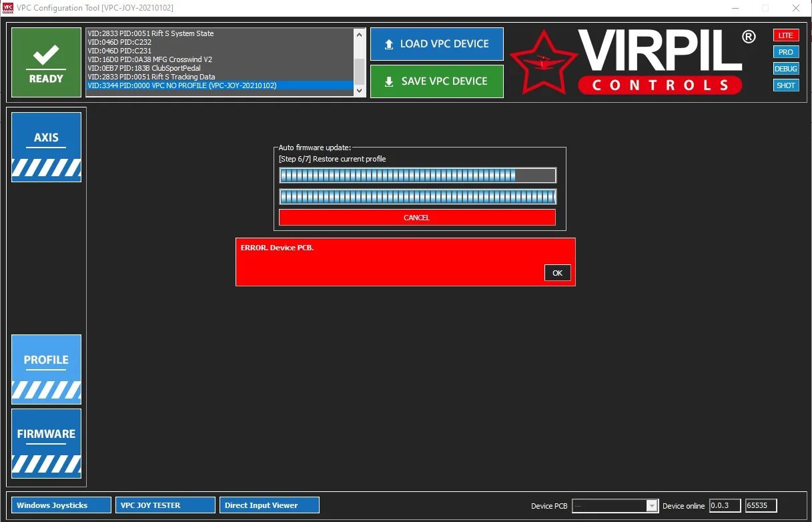The height and width of the screenshot is (522, 812).
Task: Close the VPC Configuration Tool window
Action: (796, 8)
